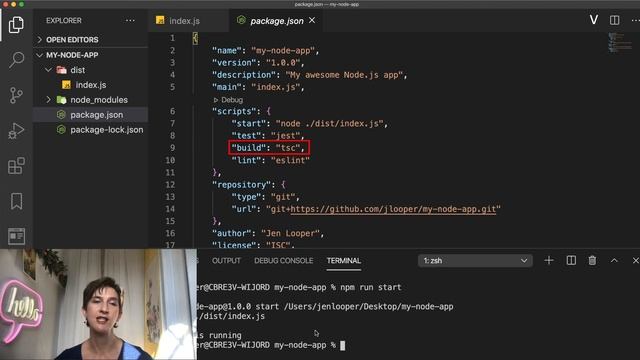This screenshot has width=640, height=360.
Task: Click the "author": "Jen Looper" line
Action: tap(268, 233)
